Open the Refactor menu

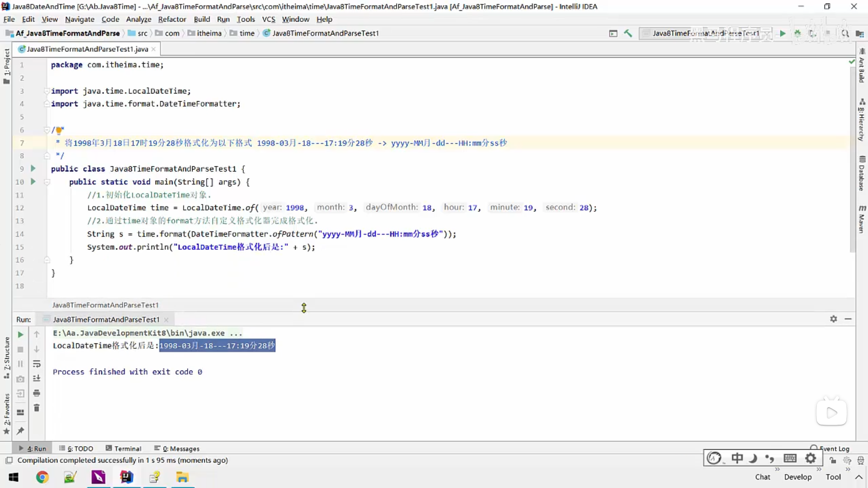pyautogui.click(x=172, y=19)
